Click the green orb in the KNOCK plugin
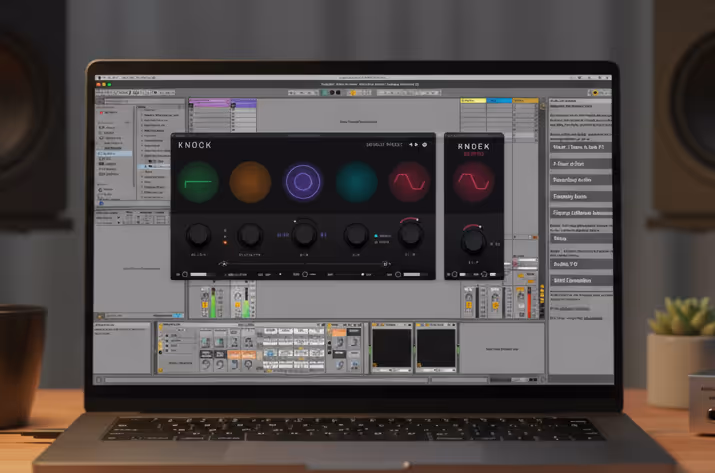This screenshot has height=473, width=715. 198,182
